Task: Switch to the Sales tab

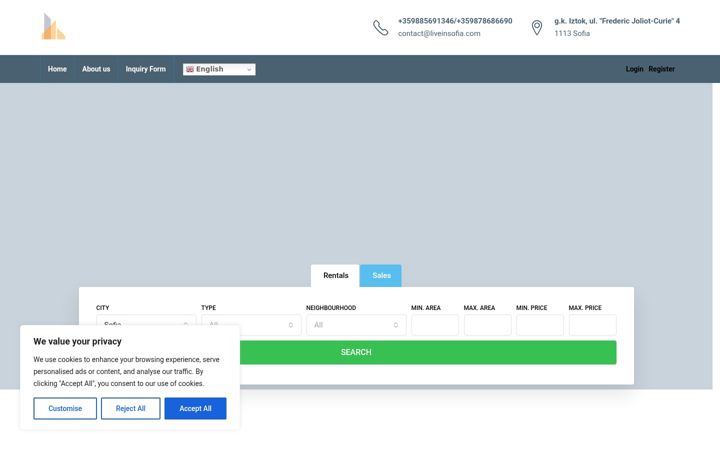Action: [x=381, y=276]
